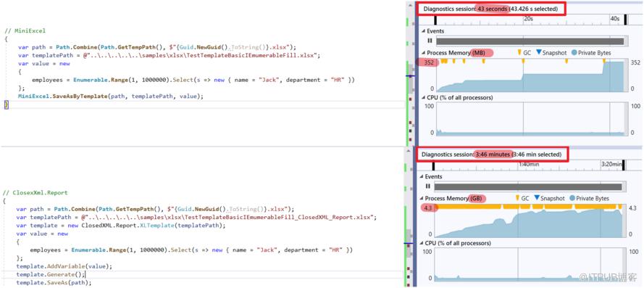The image size is (644, 288).
Task: Click the Snapshot triangle icon beside Process Memory (MB)
Action: pyautogui.click(x=538, y=53)
